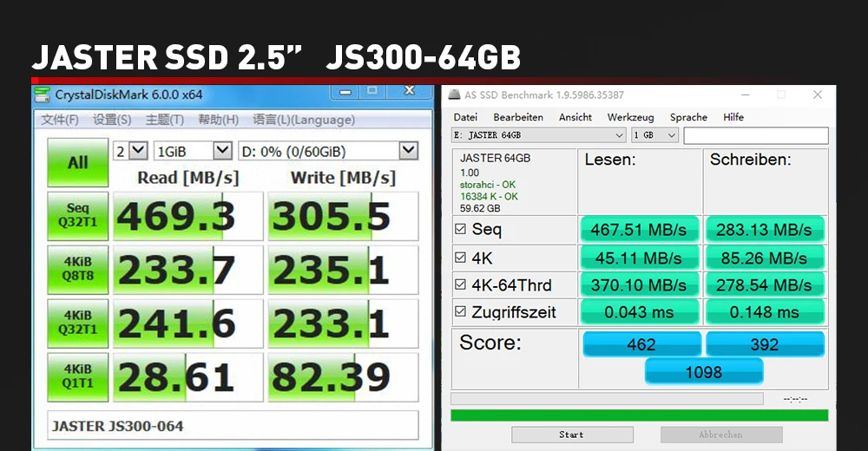Screen dimensions: 868x451
Task: Click the 0.148 ms write access time
Action: click(765, 312)
